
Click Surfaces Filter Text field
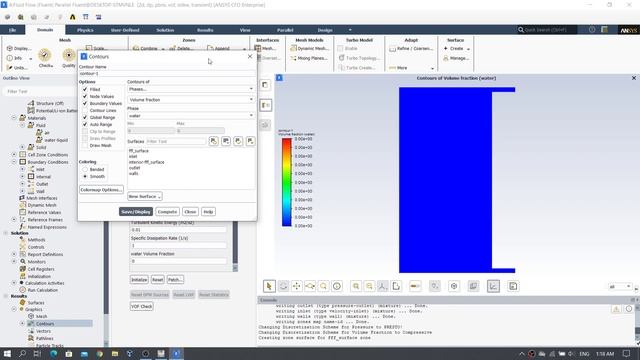176,141
